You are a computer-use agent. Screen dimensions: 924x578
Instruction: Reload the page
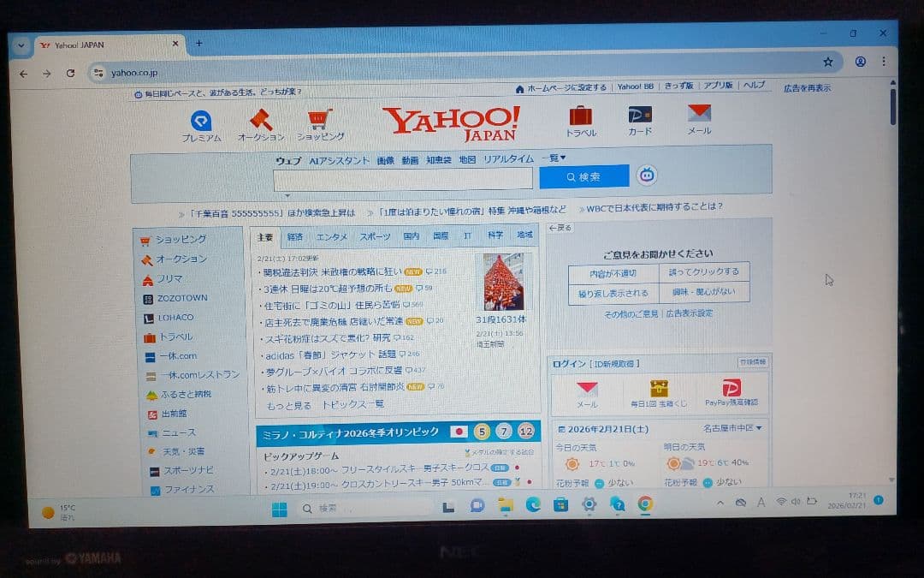[71, 73]
